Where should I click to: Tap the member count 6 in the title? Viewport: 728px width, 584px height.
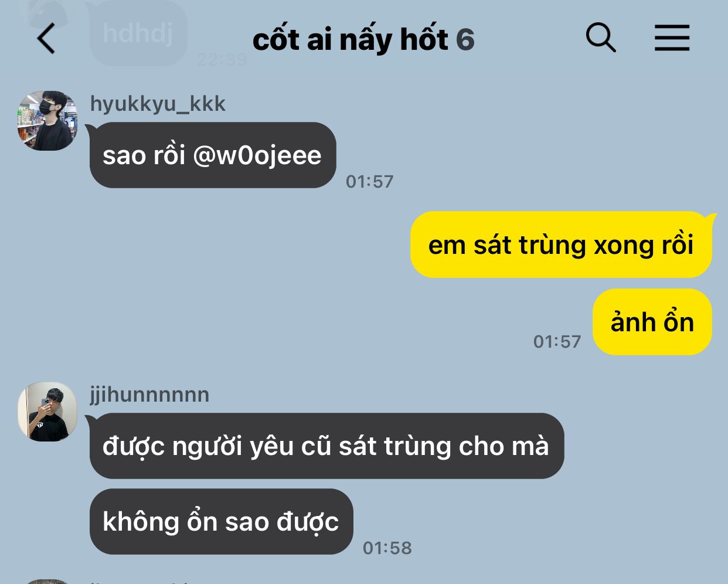(465, 40)
